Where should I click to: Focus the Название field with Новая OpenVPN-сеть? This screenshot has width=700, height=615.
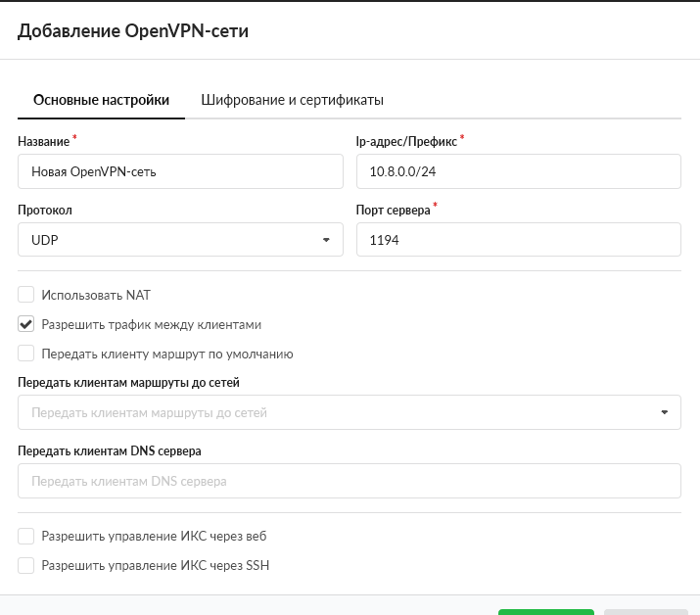pyautogui.click(x=180, y=171)
